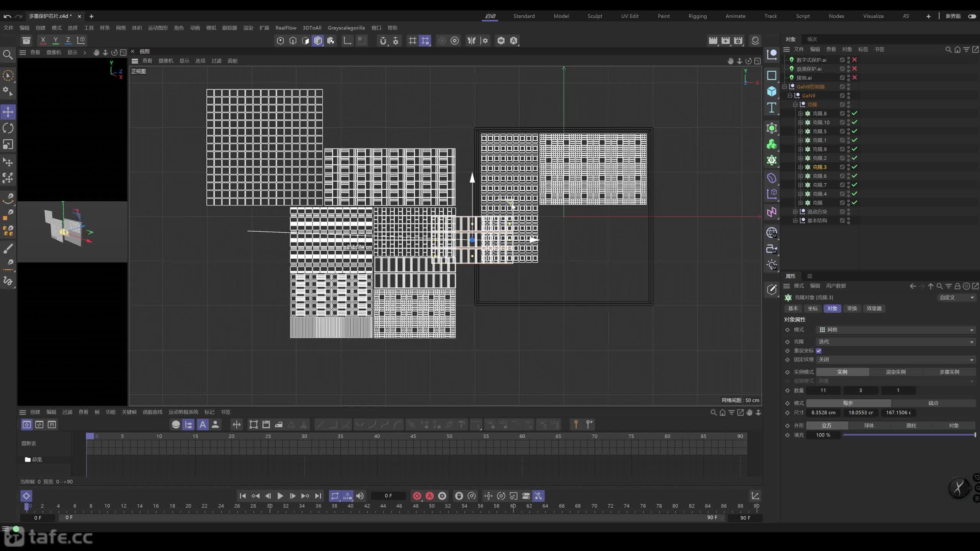Toggle red X tag of 数字式保护.ai
Screen dimensions: 980x551
[x=854, y=60]
